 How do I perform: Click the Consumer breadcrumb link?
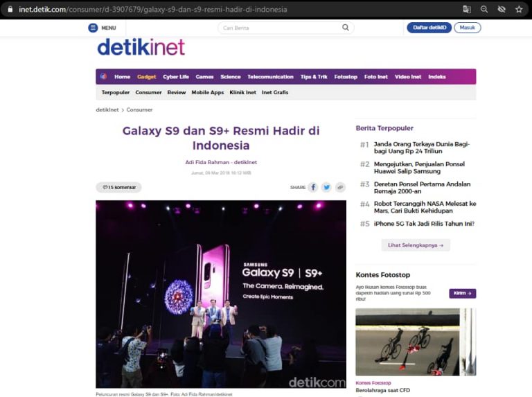tap(139, 109)
